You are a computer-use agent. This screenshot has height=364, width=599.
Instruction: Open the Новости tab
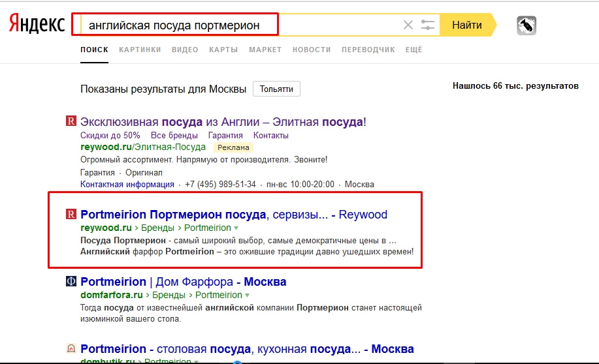(x=312, y=50)
